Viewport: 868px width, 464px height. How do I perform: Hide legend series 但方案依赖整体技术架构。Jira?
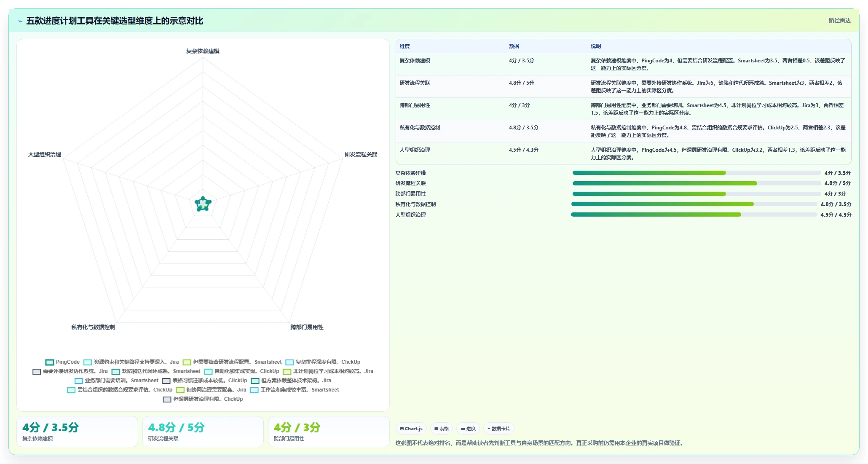(x=291, y=381)
